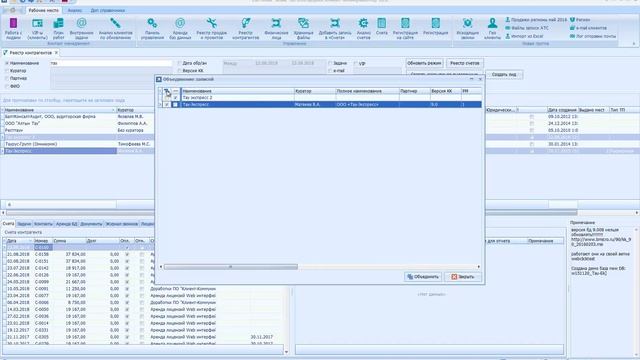Switch to the Анализ ribbon tab
640x360 pixels.
click(x=75, y=10)
